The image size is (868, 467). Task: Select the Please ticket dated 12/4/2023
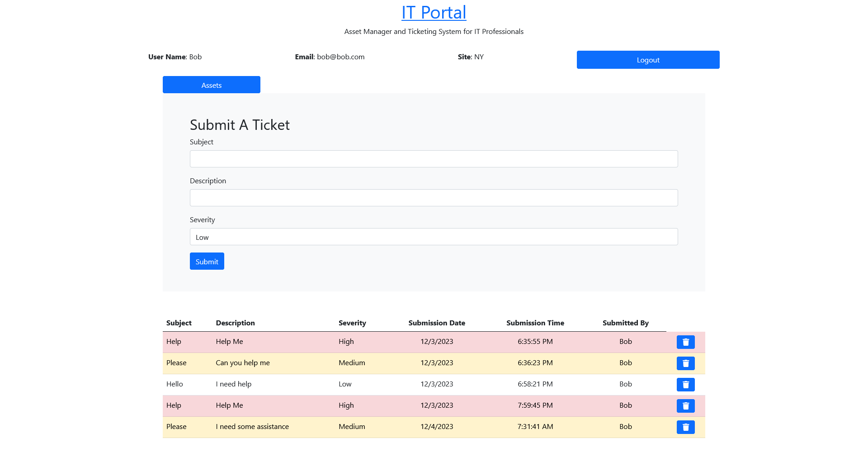coord(316,427)
